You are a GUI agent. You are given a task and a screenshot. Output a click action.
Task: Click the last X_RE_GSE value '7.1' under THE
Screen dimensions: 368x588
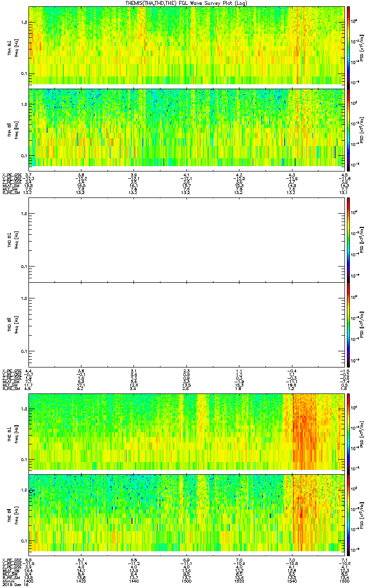point(344,560)
